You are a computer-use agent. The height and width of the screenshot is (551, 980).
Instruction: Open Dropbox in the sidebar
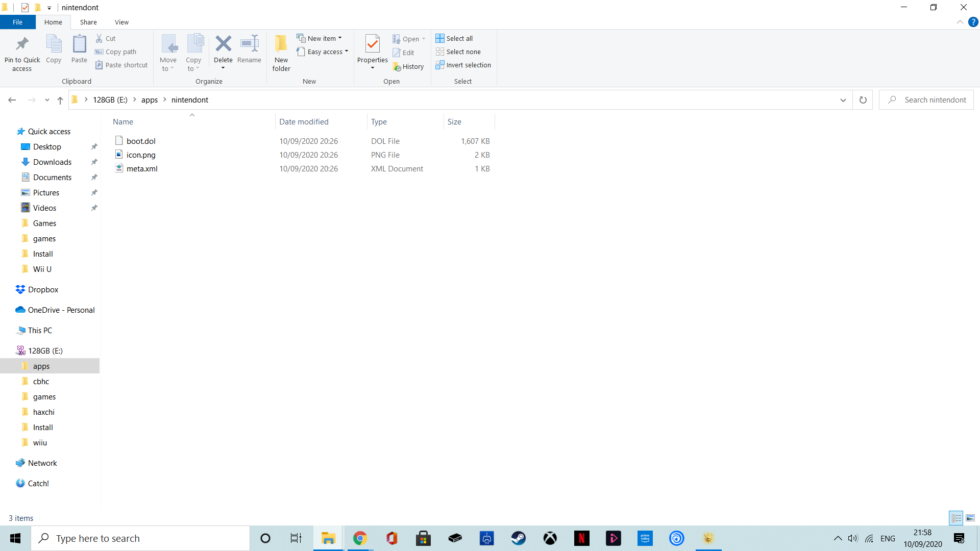[x=43, y=289]
